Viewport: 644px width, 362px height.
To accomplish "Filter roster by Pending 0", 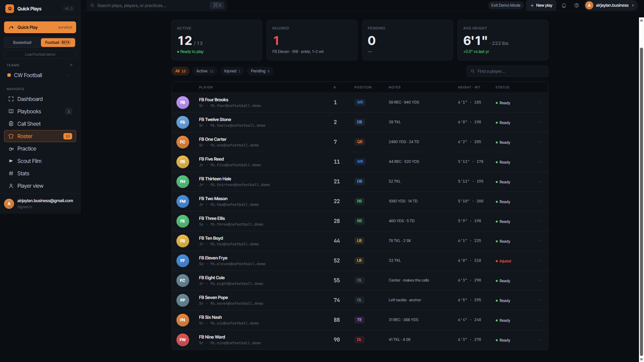I will [260, 71].
